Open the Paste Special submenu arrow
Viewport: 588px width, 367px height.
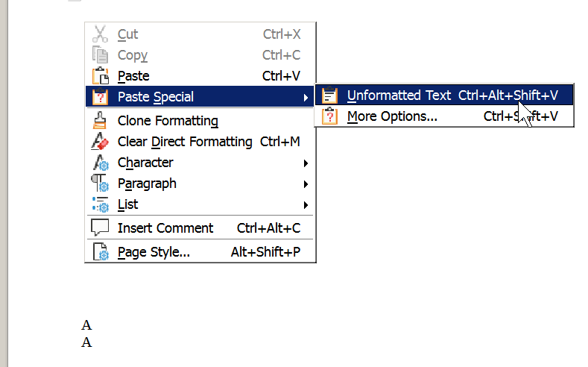(x=306, y=98)
